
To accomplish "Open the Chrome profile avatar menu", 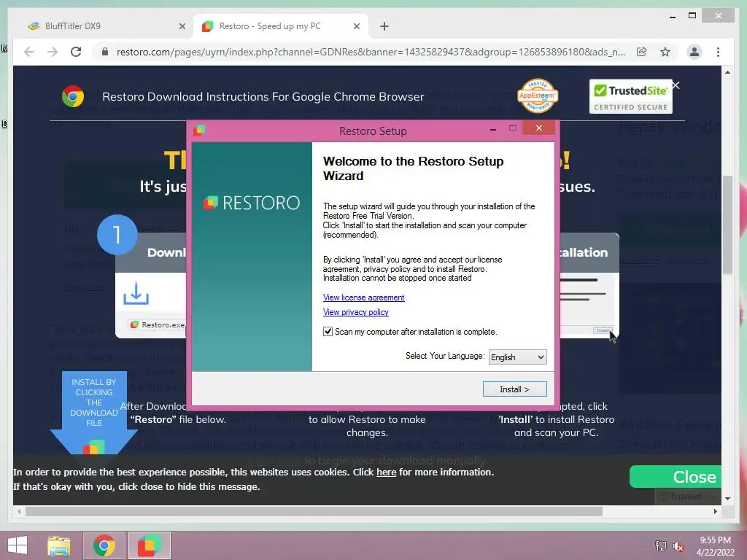I will point(694,52).
